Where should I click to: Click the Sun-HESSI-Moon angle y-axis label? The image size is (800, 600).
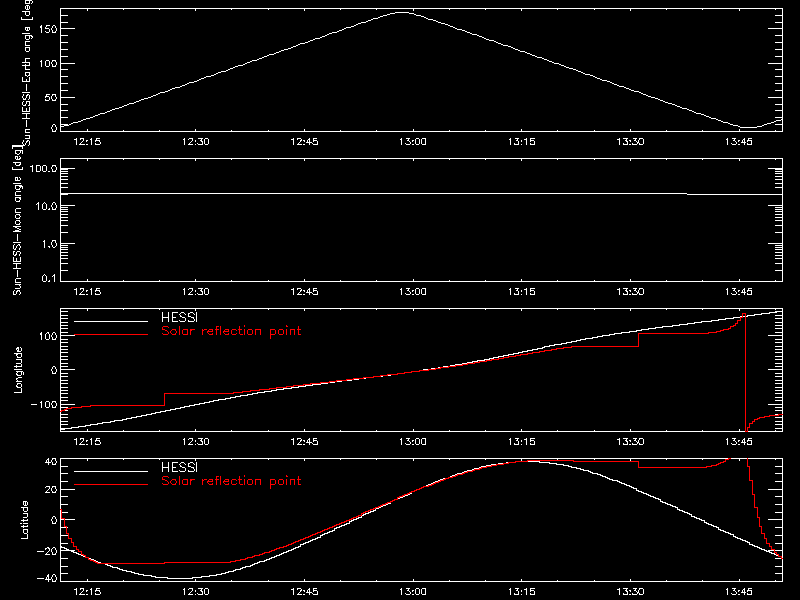click(17, 219)
